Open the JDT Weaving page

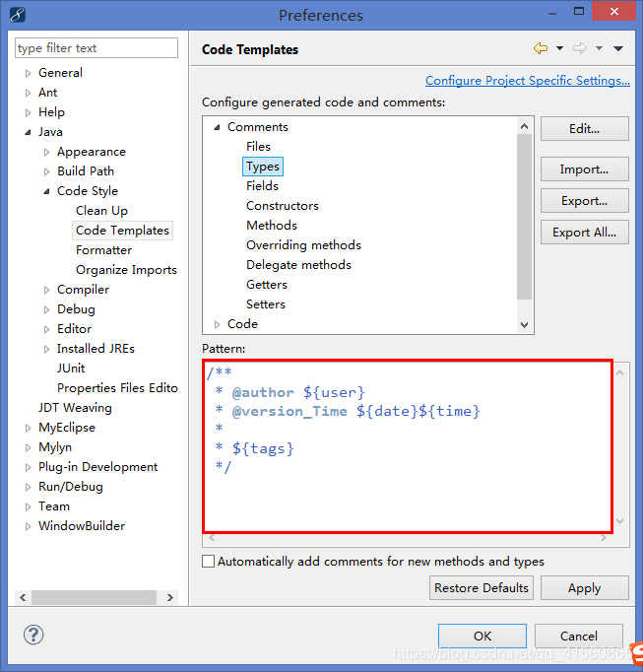(x=75, y=408)
